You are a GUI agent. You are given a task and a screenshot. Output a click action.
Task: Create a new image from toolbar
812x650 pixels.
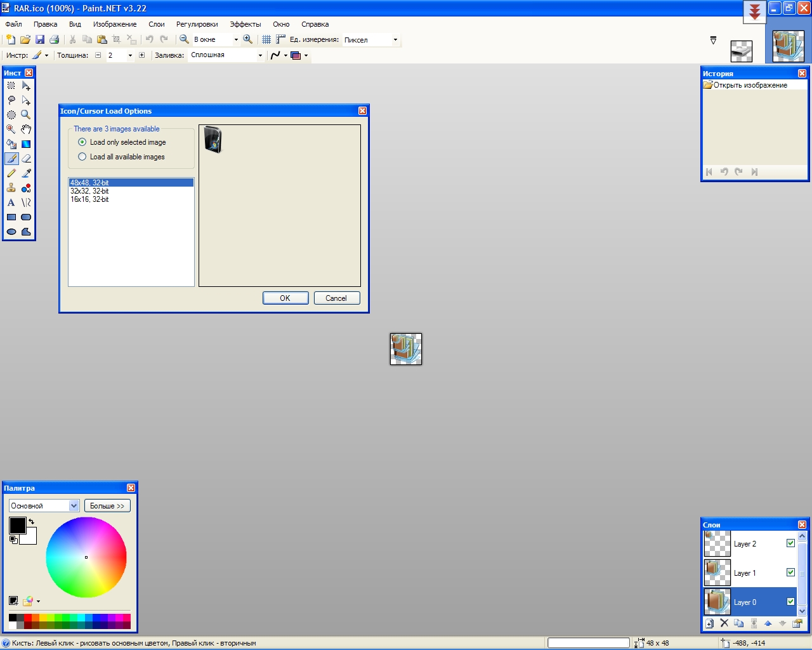click(11, 39)
